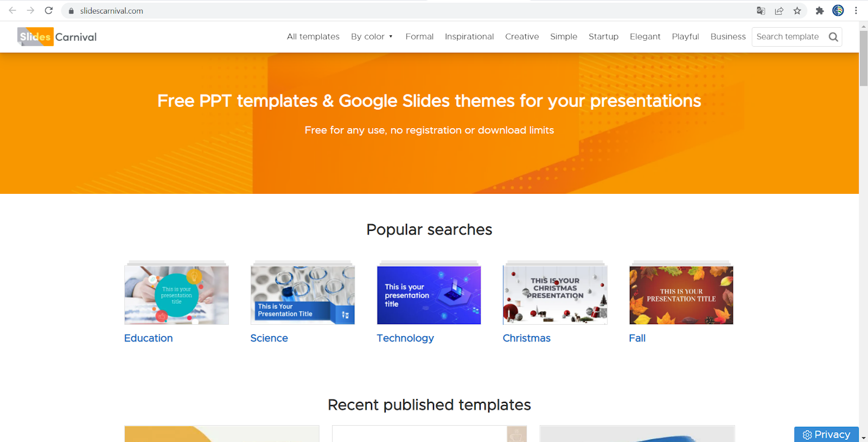The width and height of the screenshot is (868, 442).
Task: Click the Technology template thumbnail
Action: [x=429, y=295]
